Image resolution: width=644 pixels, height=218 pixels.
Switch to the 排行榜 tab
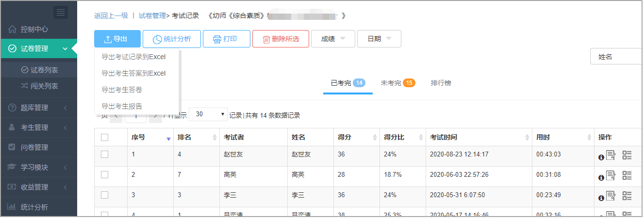coord(441,83)
